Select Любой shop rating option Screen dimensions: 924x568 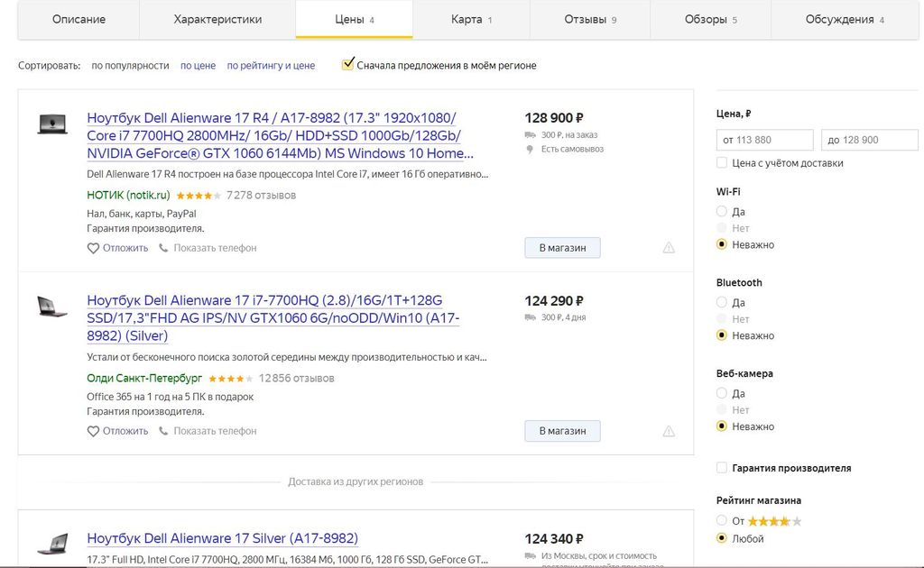(722, 537)
